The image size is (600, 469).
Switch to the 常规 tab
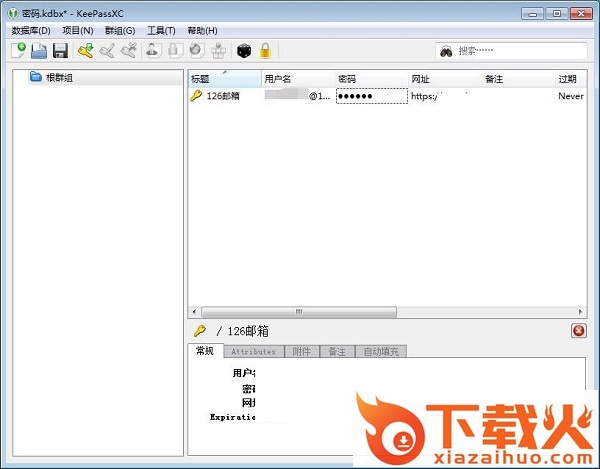(205, 351)
